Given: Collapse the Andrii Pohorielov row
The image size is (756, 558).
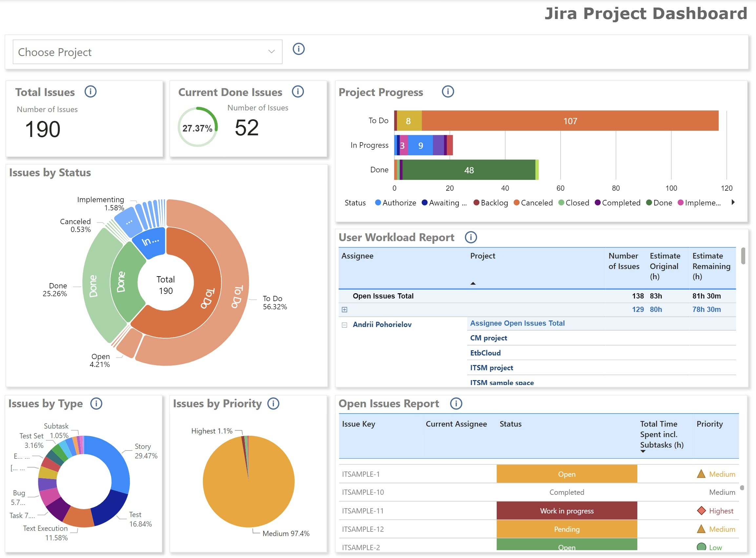Looking at the screenshot, I should (x=344, y=325).
